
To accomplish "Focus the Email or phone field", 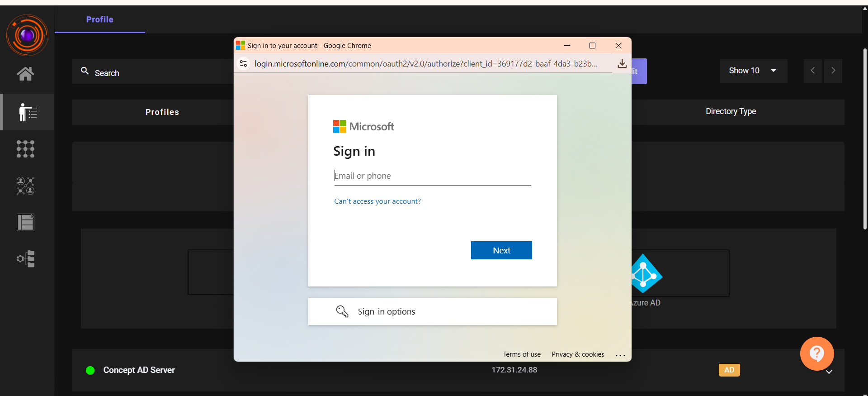I will click(433, 176).
